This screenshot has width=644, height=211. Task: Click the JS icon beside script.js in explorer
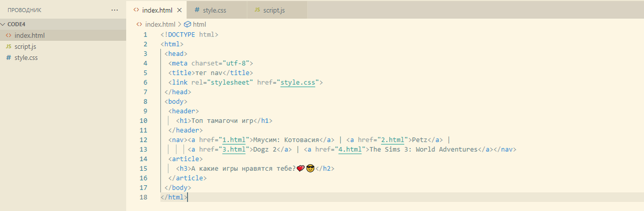8,47
